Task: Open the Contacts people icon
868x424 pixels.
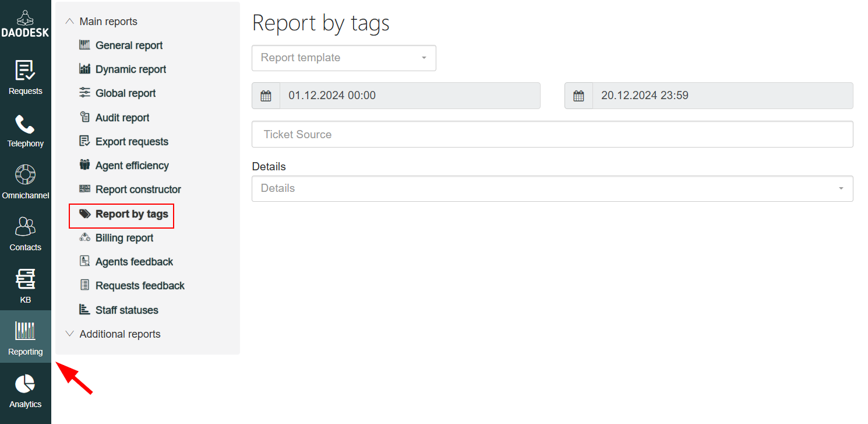Action: point(25,227)
